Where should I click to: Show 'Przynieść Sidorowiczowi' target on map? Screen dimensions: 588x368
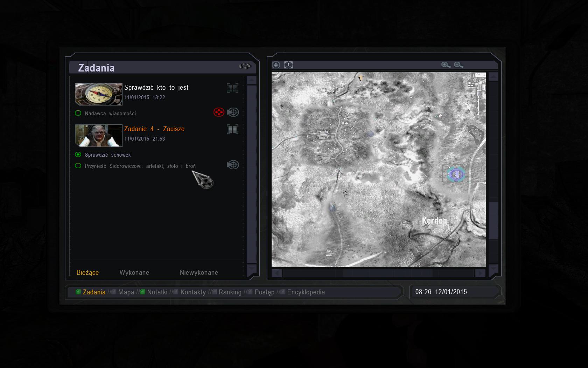tap(233, 165)
